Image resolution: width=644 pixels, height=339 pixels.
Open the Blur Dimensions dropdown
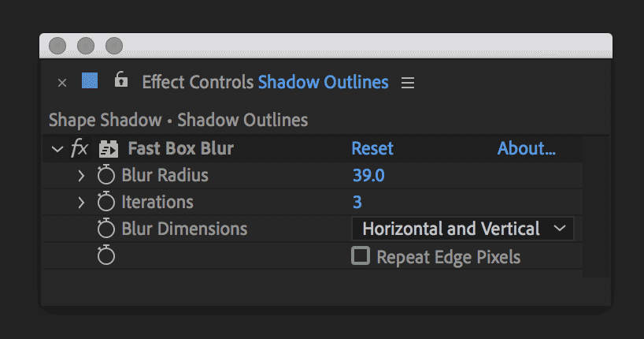point(463,229)
